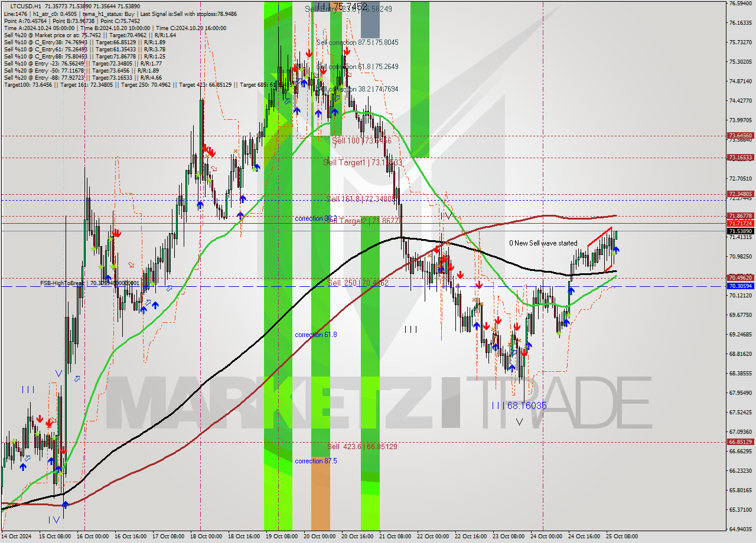756x543 pixels.
Task: Click the LTCUSD,H1 symbol title text
Action: [x=25, y=6]
